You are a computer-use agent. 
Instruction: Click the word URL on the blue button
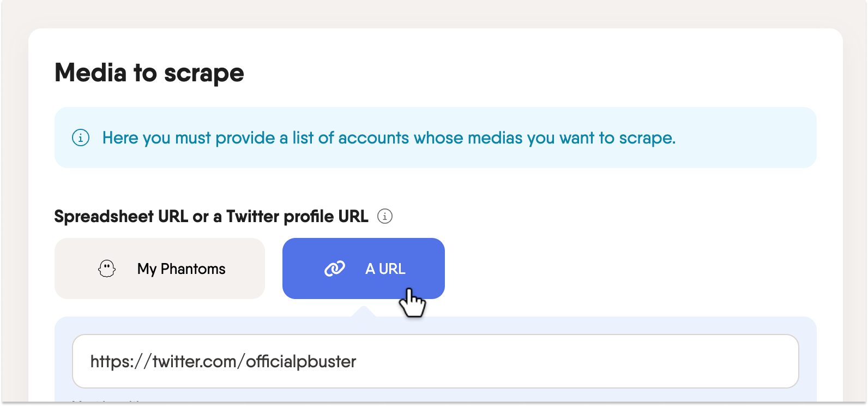[393, 268]
